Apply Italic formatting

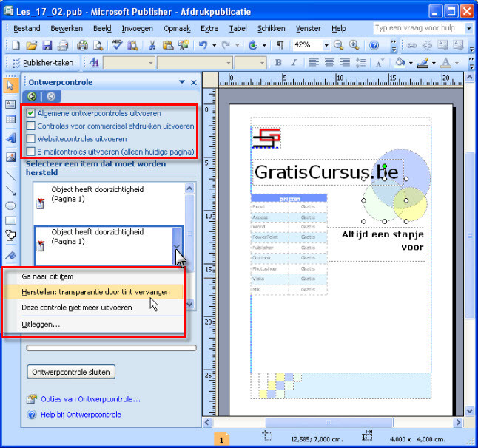(294, 63)
